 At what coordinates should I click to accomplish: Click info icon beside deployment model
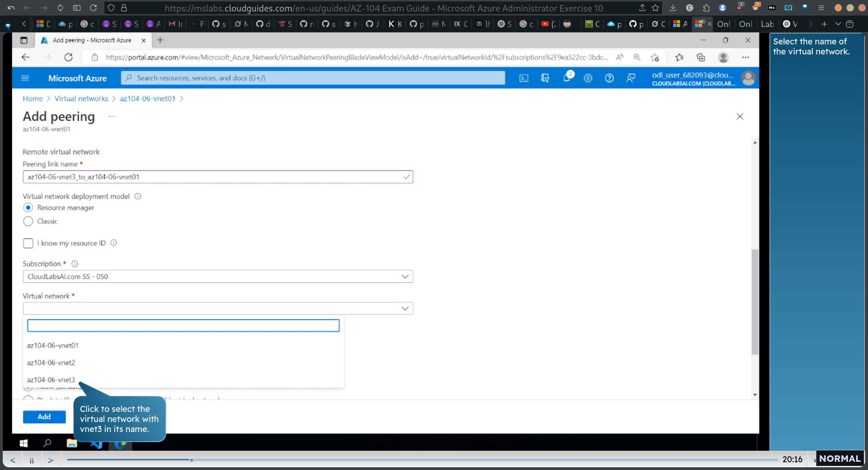click(x=138, y=196)
